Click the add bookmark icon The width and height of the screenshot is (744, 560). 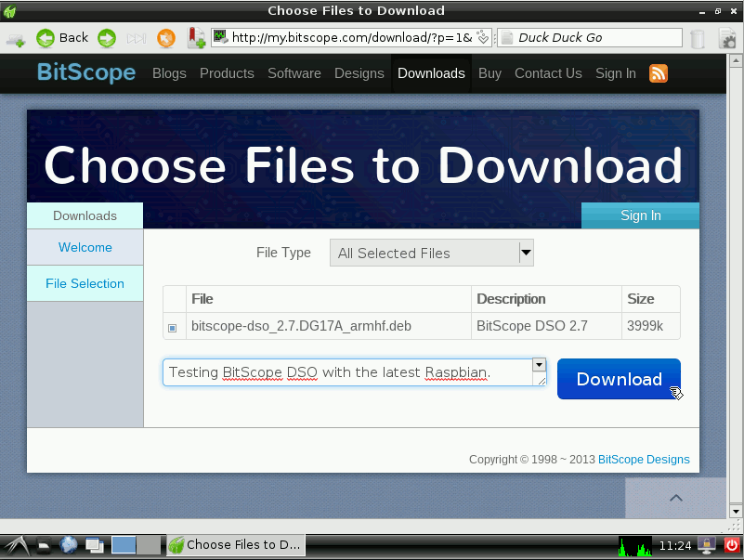[x=196, y=38]
